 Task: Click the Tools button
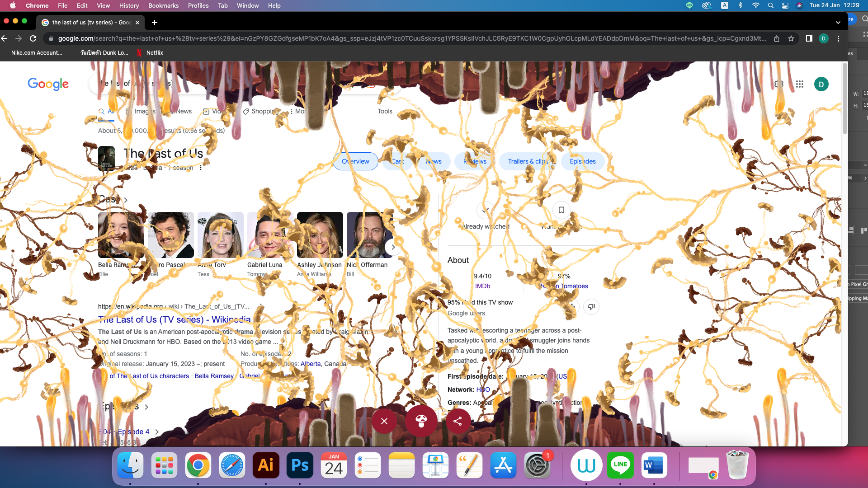pos(385,111)
